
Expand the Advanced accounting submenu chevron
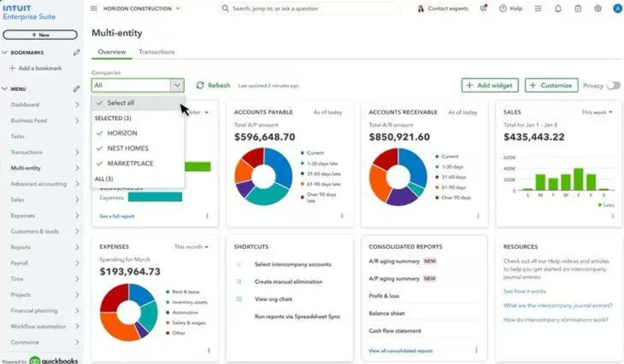point(77,184)
